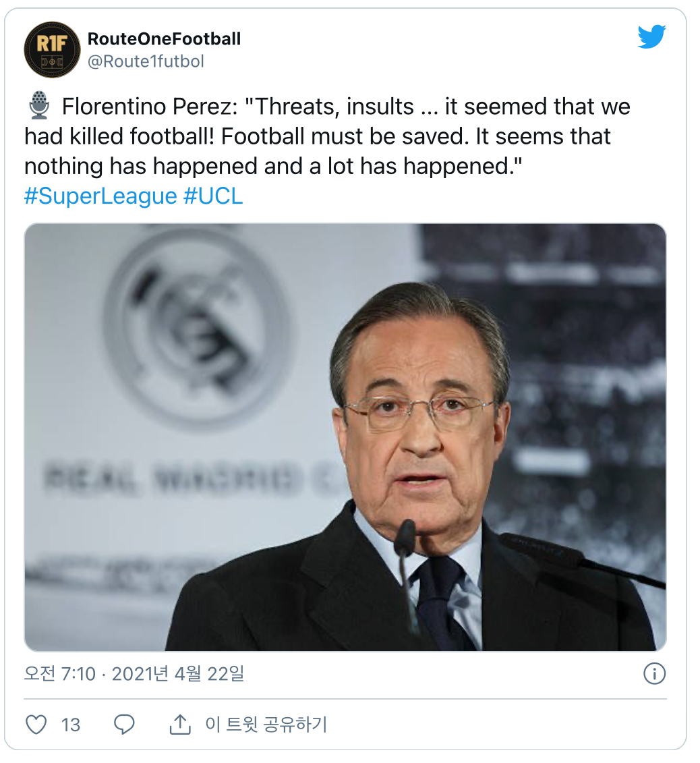Visit the @Route1futbol handle
The height and width of the screenshot is (763, 700).
tap(146, 61)
